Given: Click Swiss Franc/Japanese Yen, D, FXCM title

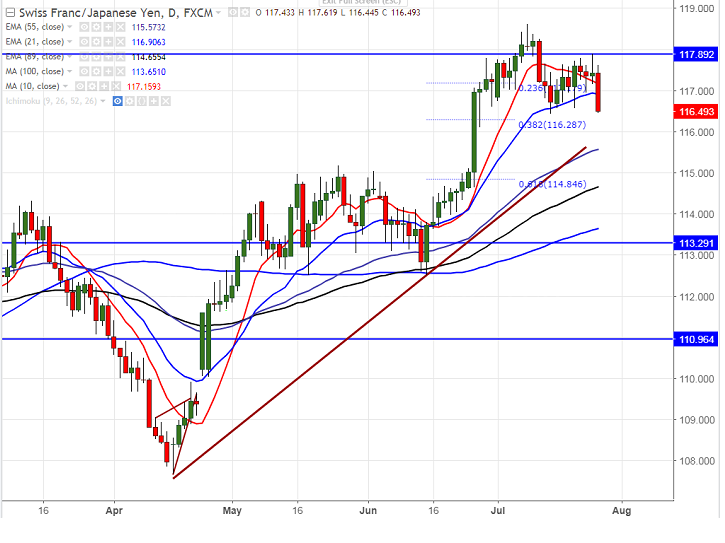Looking at the screenshot, I should pos(116,13).
